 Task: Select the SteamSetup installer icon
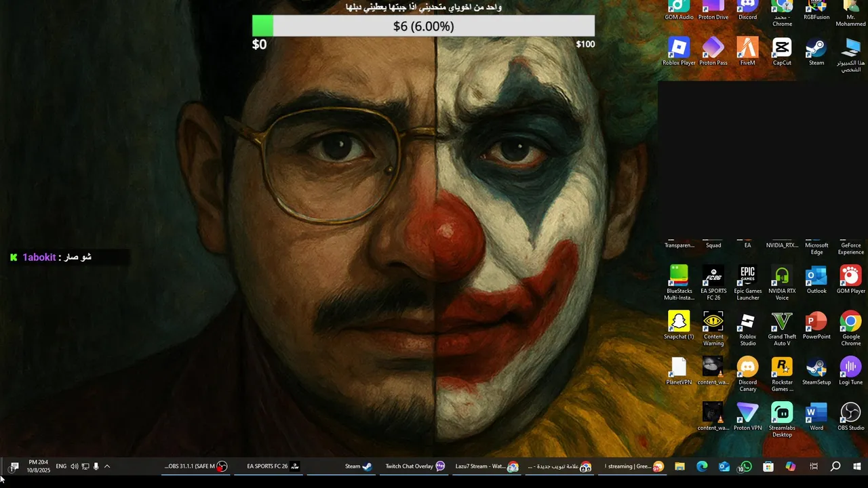tap(816, 371)
